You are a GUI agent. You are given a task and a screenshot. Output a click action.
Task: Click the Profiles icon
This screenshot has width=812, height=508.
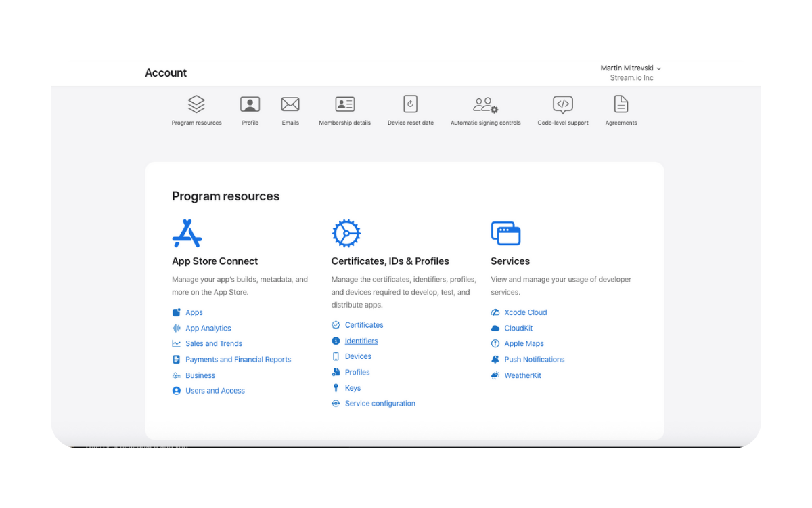tap(336, 372)
